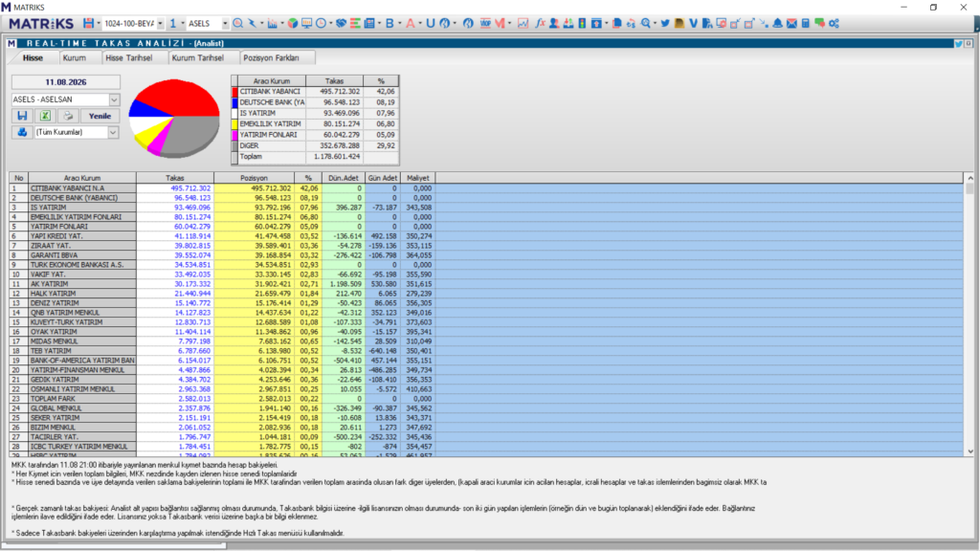Click the red letter A toolbar icon
The width and height of the screenshot is (980, 551).
click(410, 23)
